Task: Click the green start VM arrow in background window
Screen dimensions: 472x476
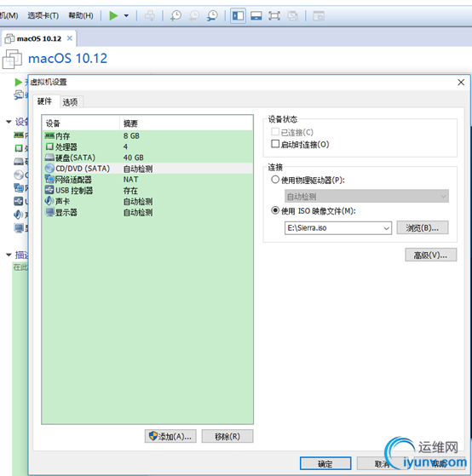Action: 18,82
